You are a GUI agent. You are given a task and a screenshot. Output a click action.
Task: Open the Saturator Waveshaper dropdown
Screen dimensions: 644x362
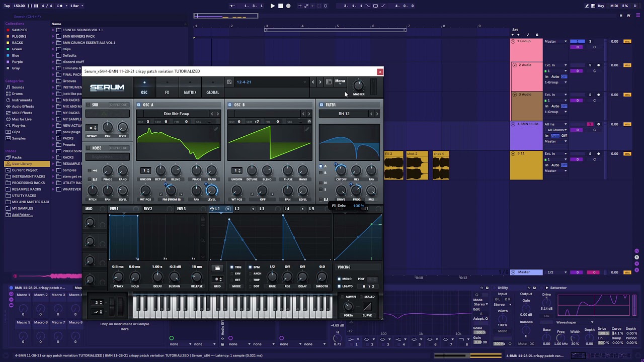[575, 322]
